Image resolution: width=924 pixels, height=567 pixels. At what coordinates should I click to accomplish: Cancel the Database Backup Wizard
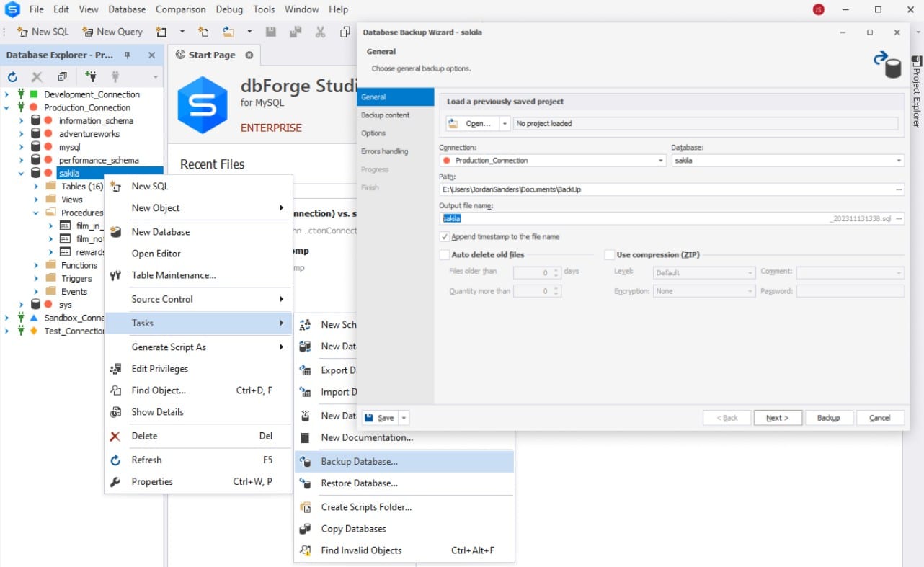point(880,418)
